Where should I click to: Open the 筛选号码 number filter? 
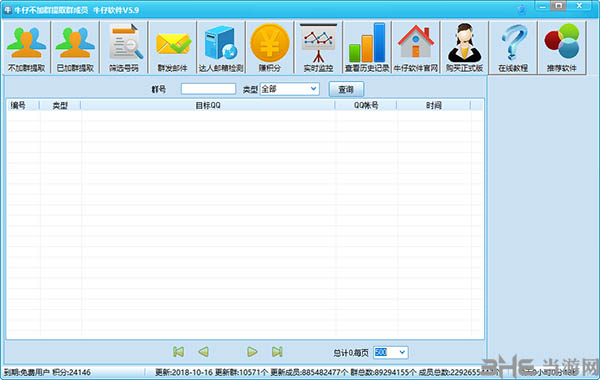[x=124, y=47]
